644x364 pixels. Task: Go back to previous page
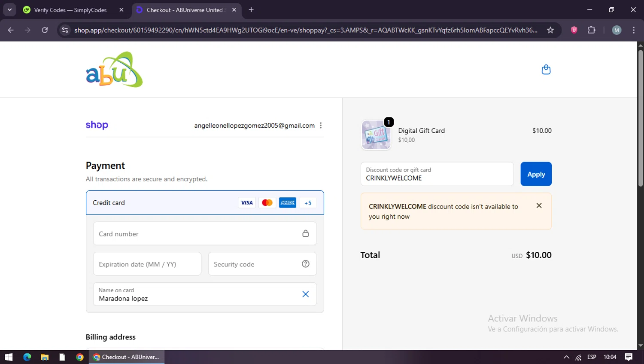(11, 30)
